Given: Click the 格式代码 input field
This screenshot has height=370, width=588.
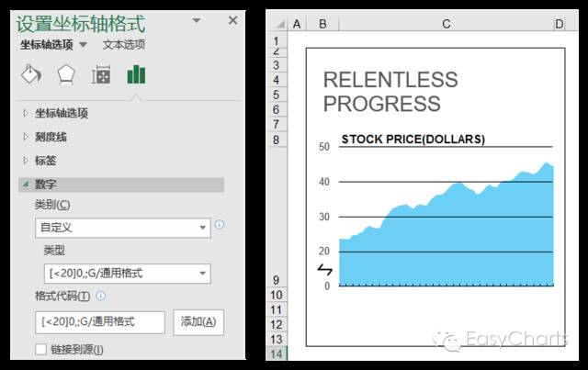Looking at the screenshot, I should pos(100,321).
